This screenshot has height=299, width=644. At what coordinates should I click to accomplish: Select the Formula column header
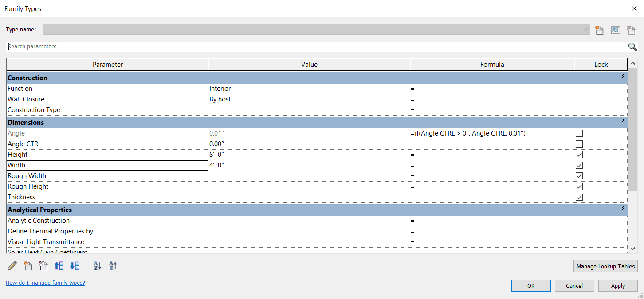click(491, 64)
